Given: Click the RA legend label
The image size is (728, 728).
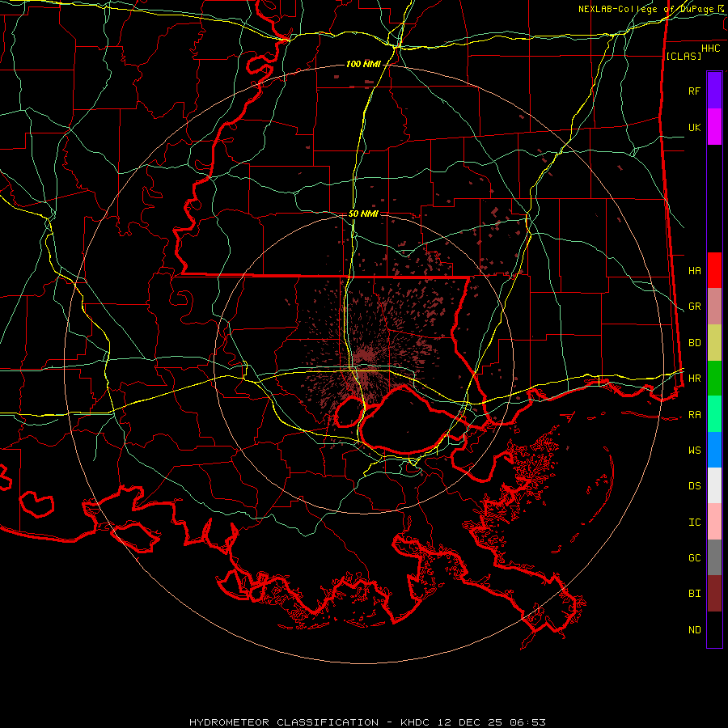Looking at the screenshot, I should coord(694,415).
